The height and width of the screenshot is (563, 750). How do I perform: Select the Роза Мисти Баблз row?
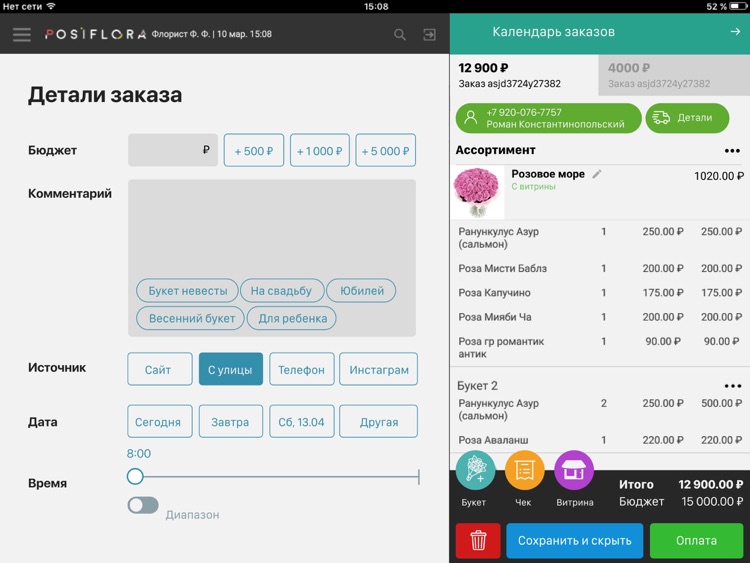600,268
